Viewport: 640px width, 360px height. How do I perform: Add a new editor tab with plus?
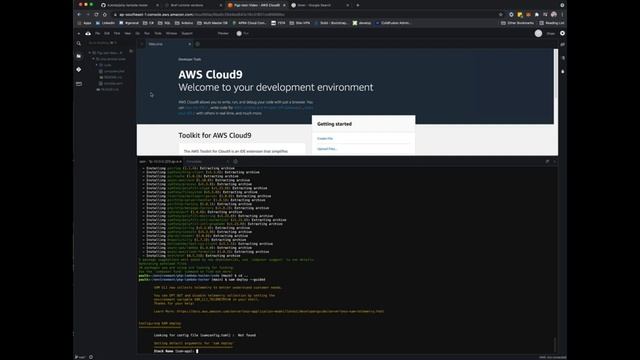click(x=198, y=44)
